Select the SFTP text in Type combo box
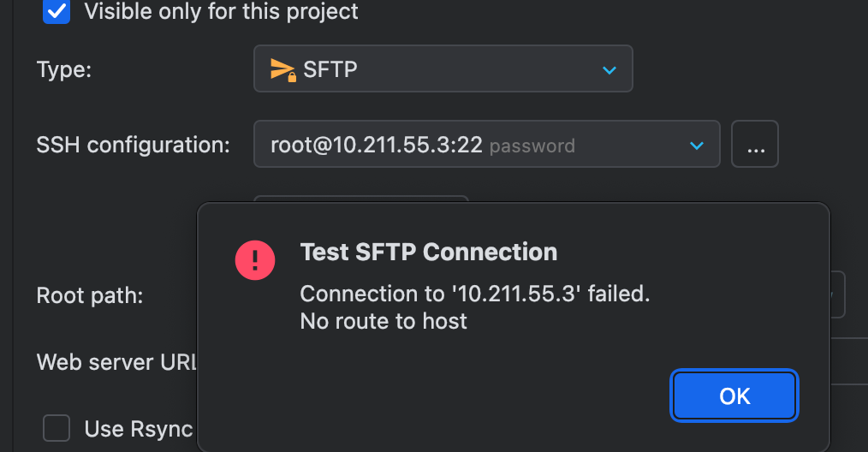868x452 pixels. pyautogui.click(x=330, y=69)
